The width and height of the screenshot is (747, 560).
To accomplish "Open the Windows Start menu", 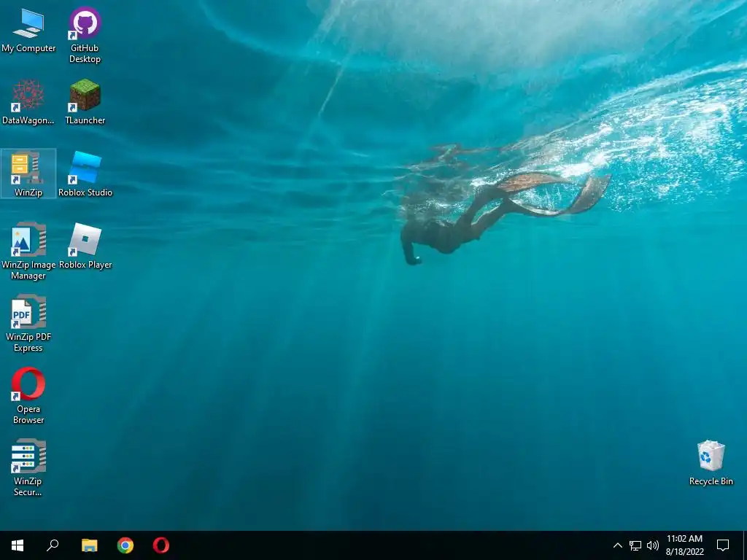I will [x=18, y=545].
